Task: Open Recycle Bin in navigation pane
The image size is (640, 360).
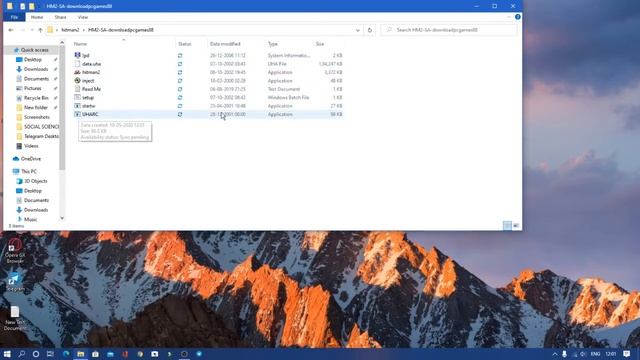Action: tap(36, 98)
